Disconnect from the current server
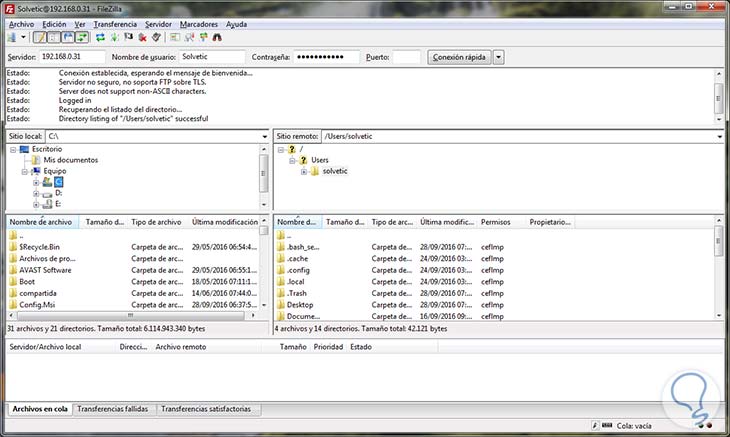The image size is (730, 437). (x=142, y=38)
